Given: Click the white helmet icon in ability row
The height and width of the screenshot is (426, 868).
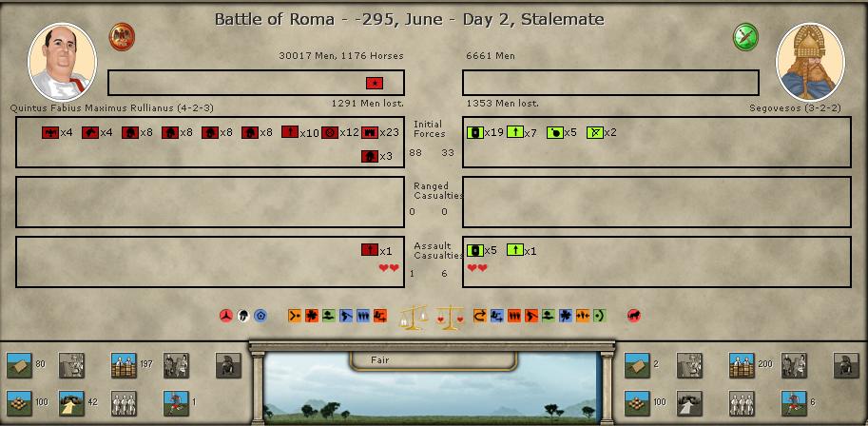Looking at the screenshot, I should click(242, 316).
